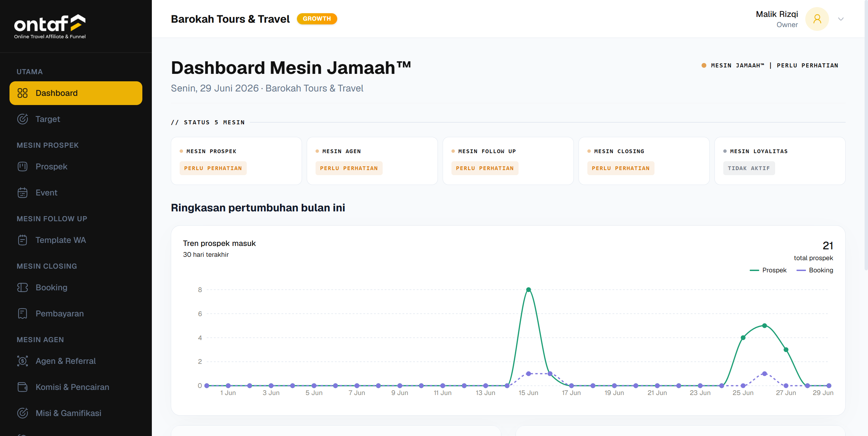Image resolution: width=868 pixels, height=436 pixels.
Task: Open the Prospek page
Action: 76,167
